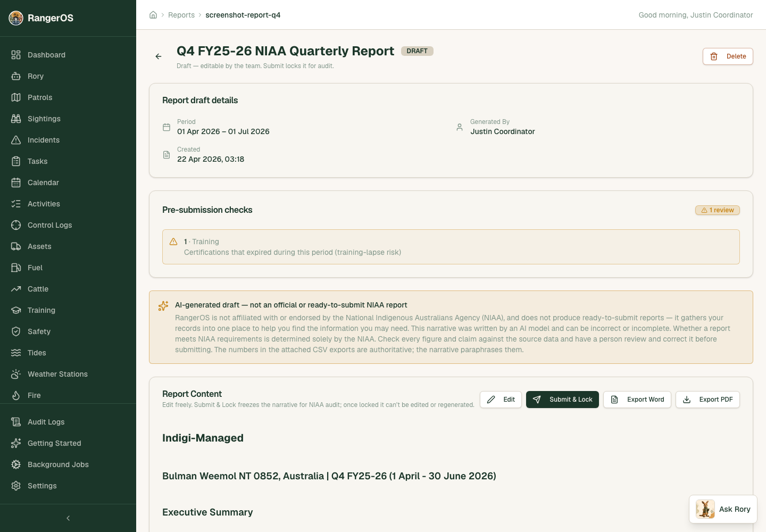Screen dimensions: 766x532
Task: Open Dashboard from the sidebar icon
Action: coord(16,55)
